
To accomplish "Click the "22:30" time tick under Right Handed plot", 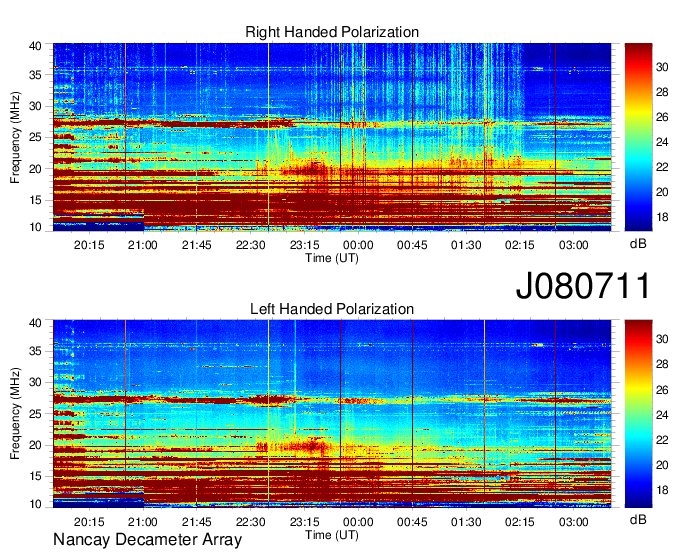I will (x=251, y=245).
